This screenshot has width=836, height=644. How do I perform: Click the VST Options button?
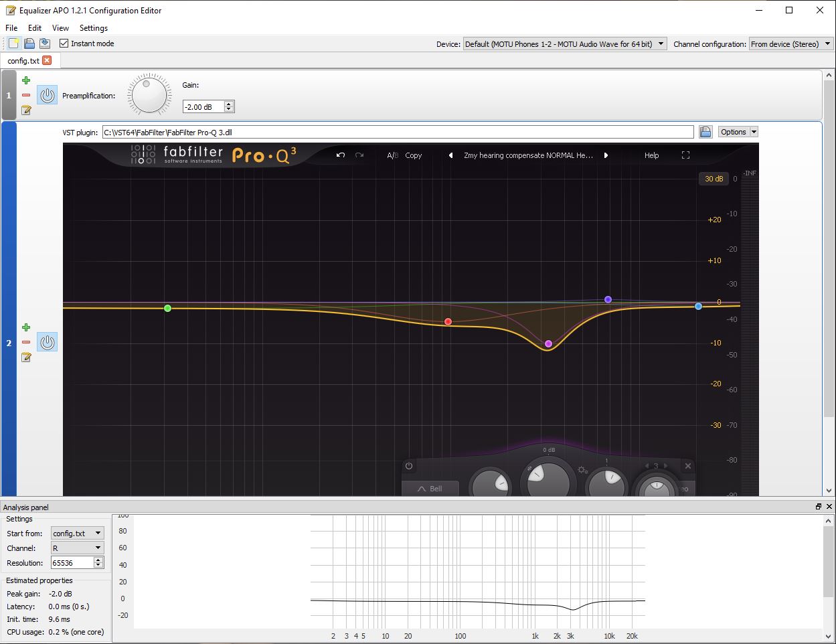[734, 132]
